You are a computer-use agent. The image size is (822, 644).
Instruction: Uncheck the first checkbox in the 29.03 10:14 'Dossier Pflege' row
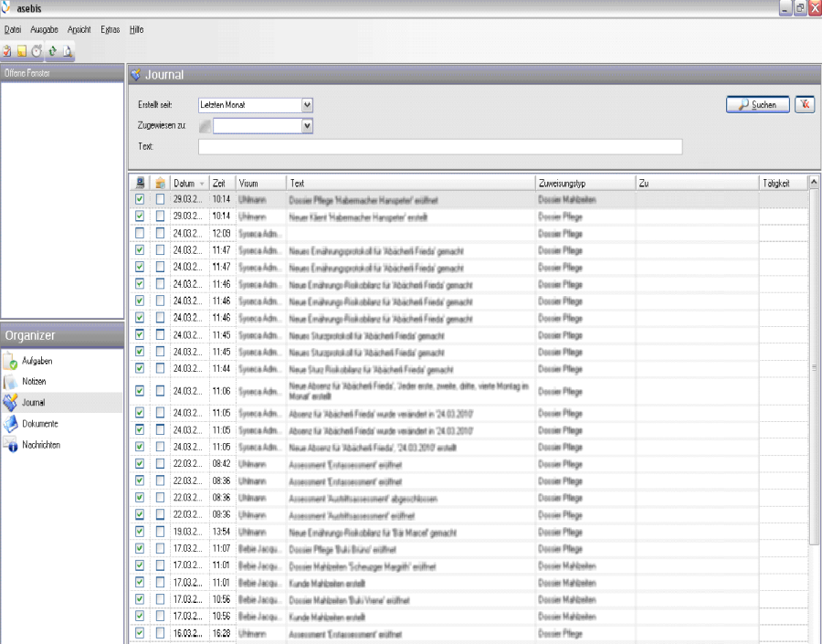tap(140, 199)
